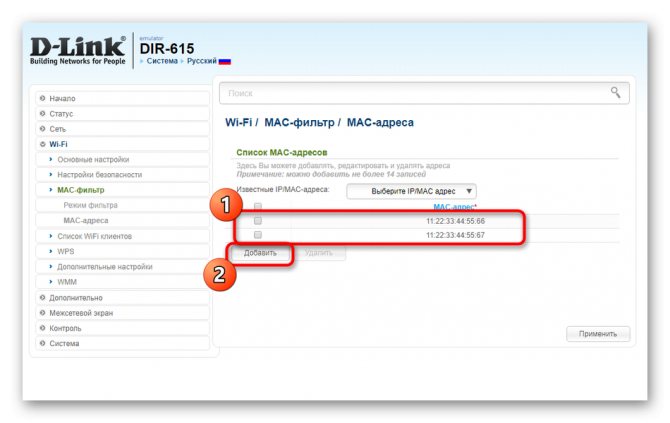Click the Удалить button
The height and width of the screenshot is (423, 670).
[319, 253]
